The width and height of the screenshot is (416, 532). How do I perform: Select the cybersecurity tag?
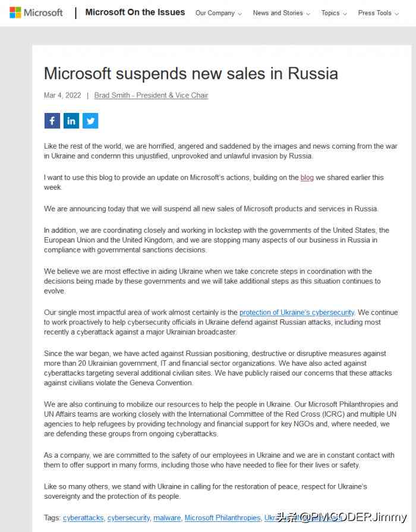tap(128, 518)
